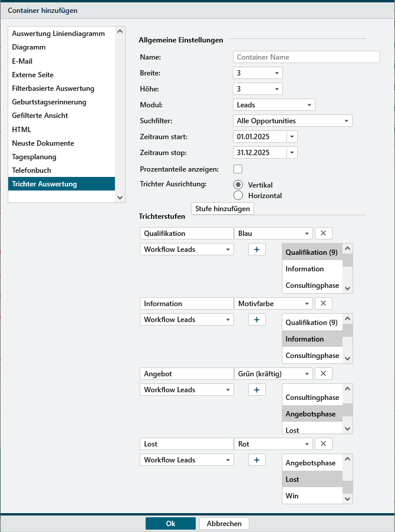Select Vertikal funnel orientation
The height and width of the screenshot is (532, 395).
click(239, 185)
